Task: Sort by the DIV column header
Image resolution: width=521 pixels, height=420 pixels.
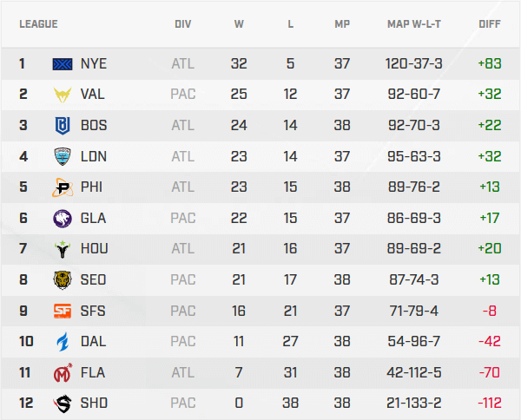Action: coord(183,23)
